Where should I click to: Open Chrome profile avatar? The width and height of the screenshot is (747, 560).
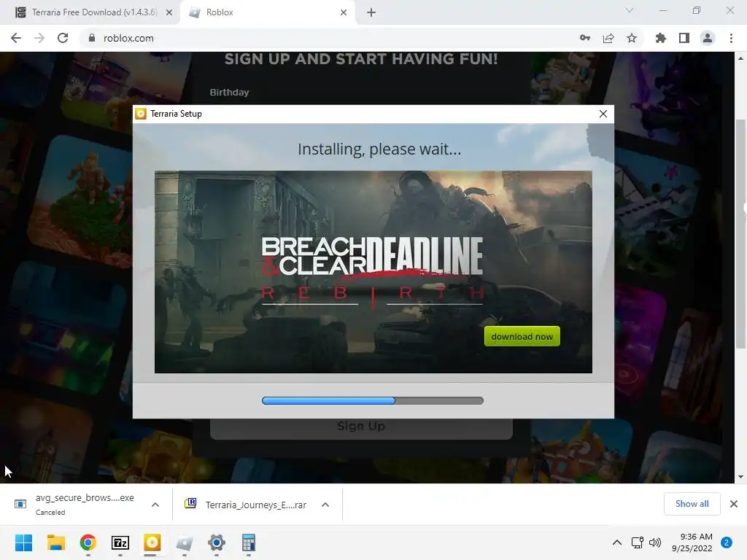(x=708, y=38)
